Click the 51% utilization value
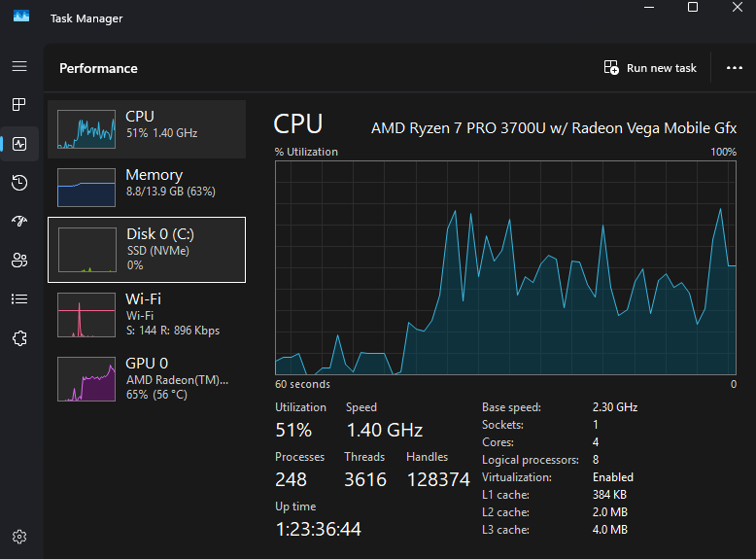The width and height of the screenshot is (756, 559). point(293,430)
